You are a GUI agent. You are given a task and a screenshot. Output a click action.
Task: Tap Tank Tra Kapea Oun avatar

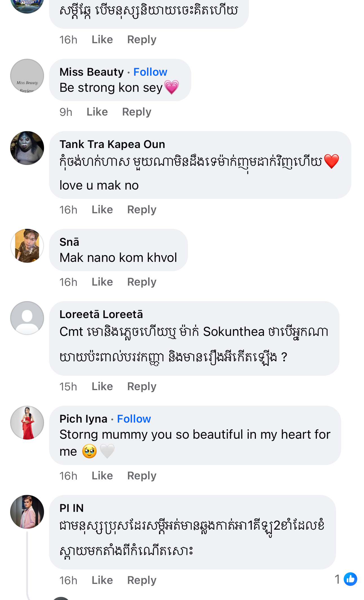[27, 148]
